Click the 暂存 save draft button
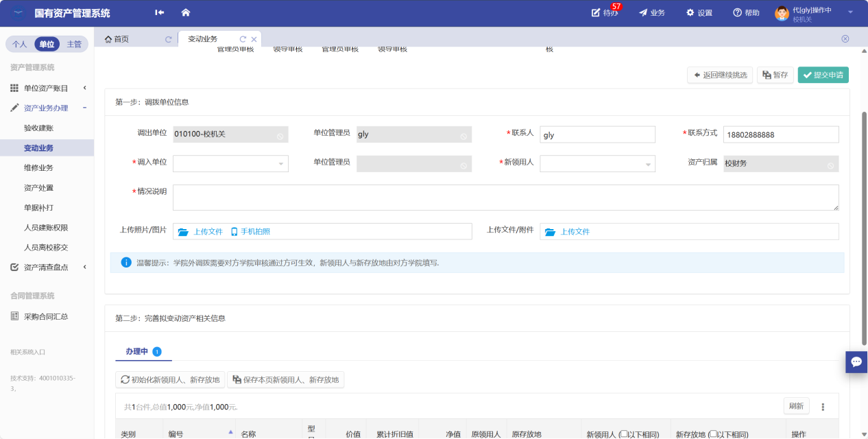 (775, 75)
